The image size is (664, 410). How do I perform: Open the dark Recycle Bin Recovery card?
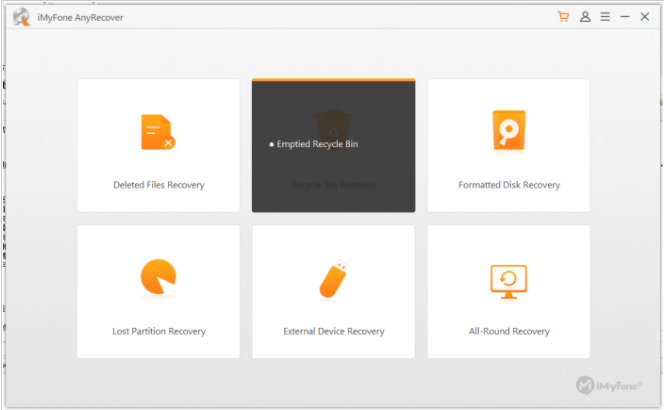point(334,145)
